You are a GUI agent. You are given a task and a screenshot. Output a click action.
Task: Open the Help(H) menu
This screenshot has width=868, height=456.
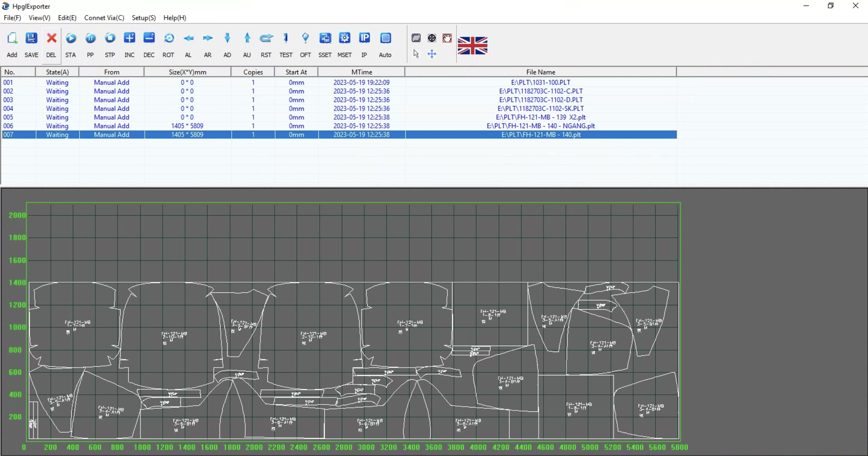click(x=175, y=17)
